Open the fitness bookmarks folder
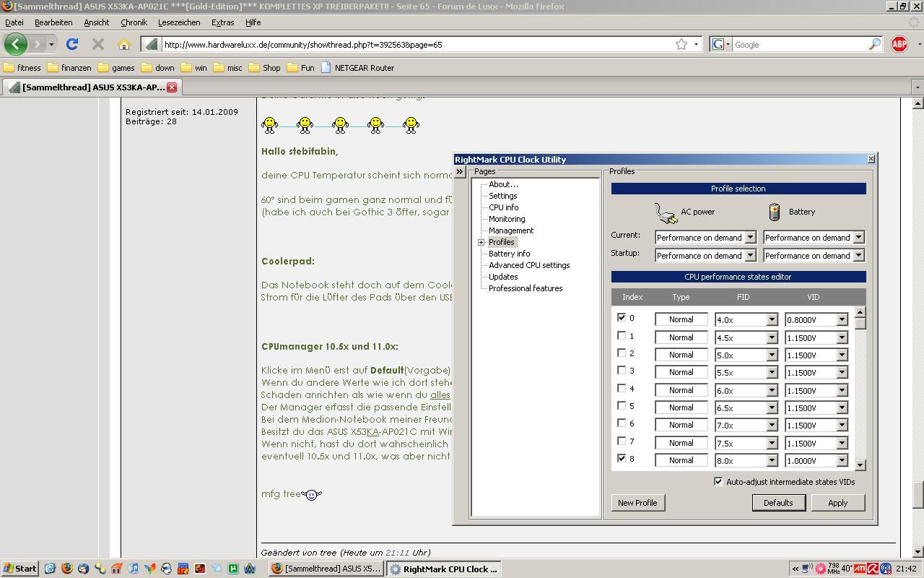The height and width of the screenshot is (578, 924). coord(22,68)
